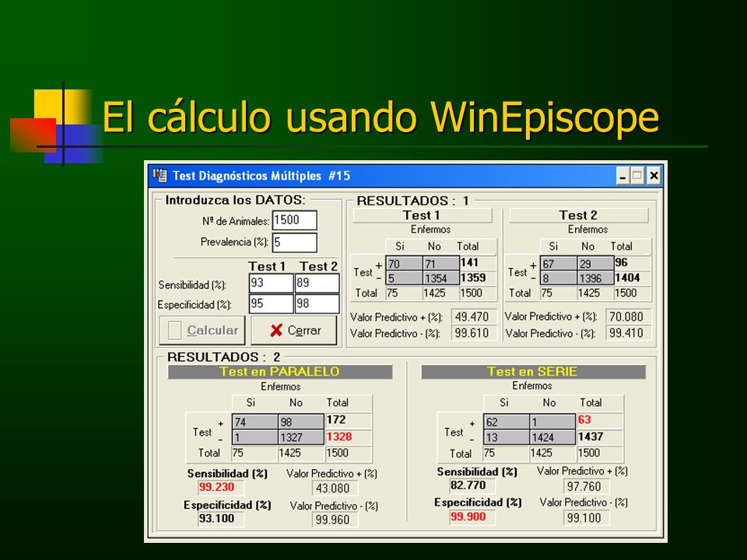Click series cell value 62
The height and width of the screenshot is (560, 747).
tap(507, 422)
